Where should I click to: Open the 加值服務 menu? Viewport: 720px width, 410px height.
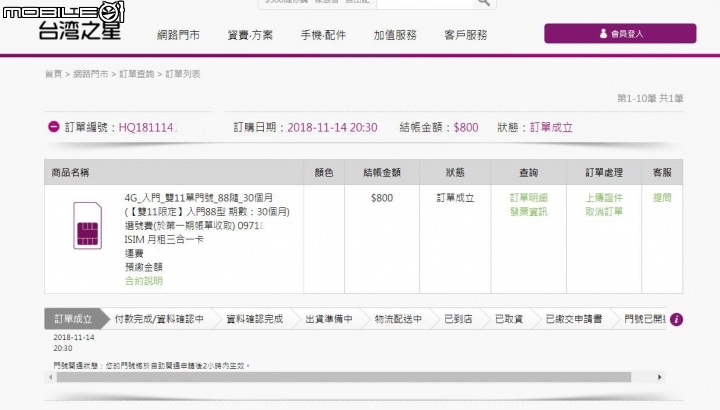tap(395, 35)
